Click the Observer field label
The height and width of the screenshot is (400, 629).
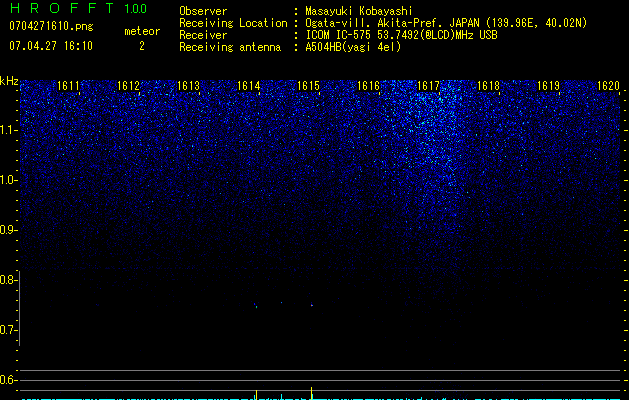(x=203, y=11)
